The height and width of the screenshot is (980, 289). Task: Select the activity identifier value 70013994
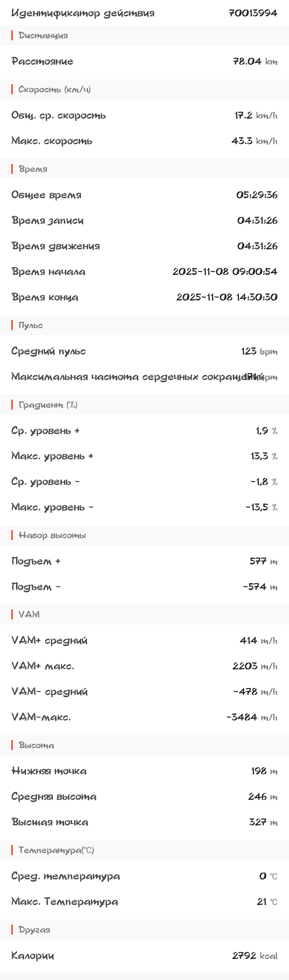point(253,13)
